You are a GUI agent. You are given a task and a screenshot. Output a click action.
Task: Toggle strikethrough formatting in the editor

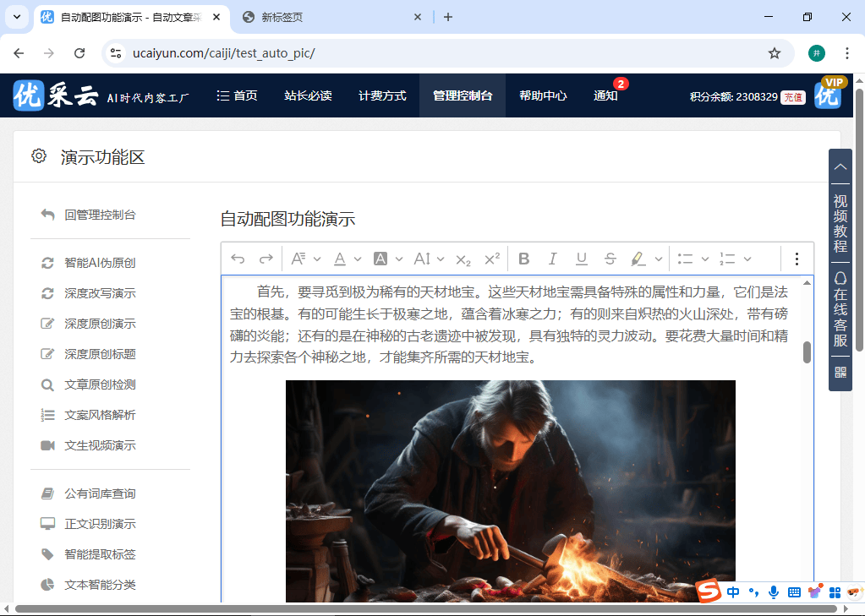pyautogui.click(x=610, y=259)
